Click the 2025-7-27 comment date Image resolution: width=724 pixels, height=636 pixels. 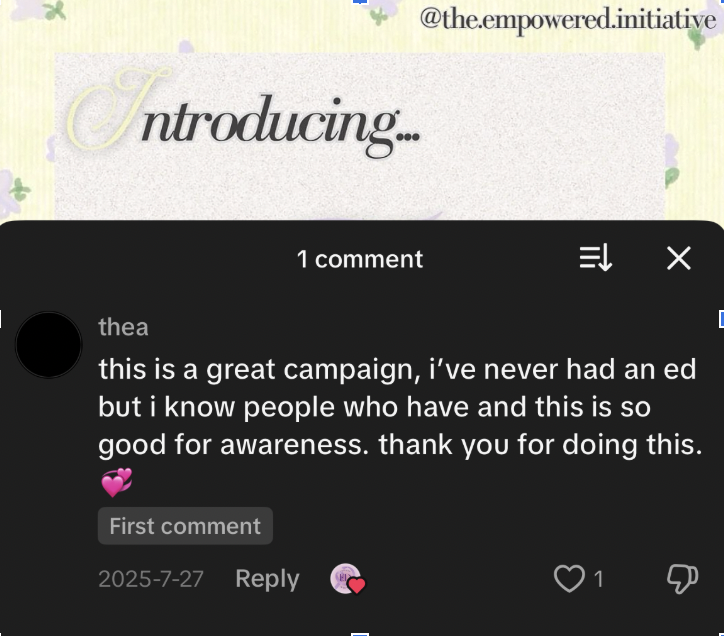(x=151, y=579)
